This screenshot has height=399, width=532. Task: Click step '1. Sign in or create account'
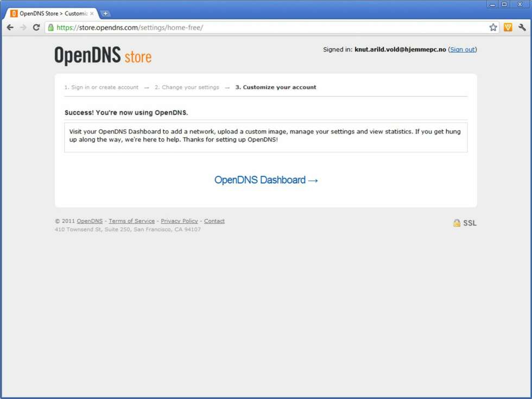(x=102, y=87)
